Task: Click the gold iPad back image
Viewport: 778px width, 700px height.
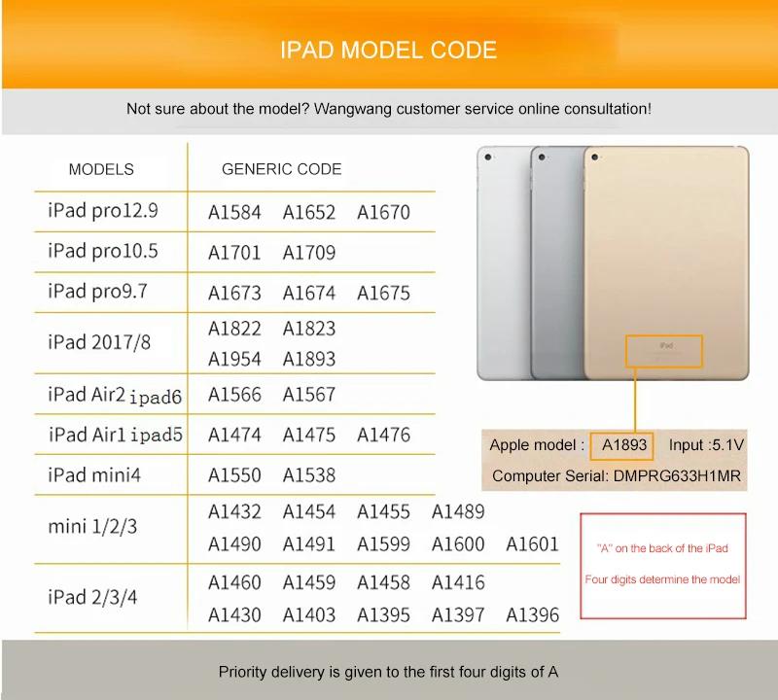Action: [x=666, y=262]
